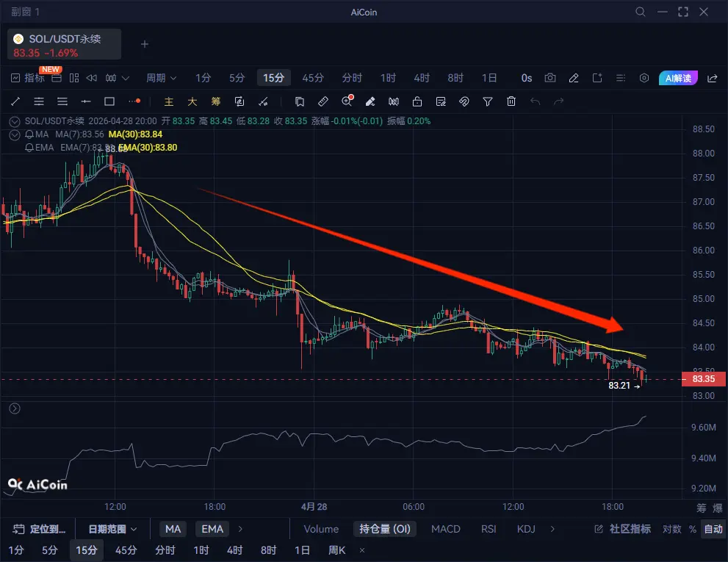The width and height of the screenshot is (728, 562).
Task: Click the 大 large-order indicator icon
Action: pyautogui.click(x=192, y=101)
